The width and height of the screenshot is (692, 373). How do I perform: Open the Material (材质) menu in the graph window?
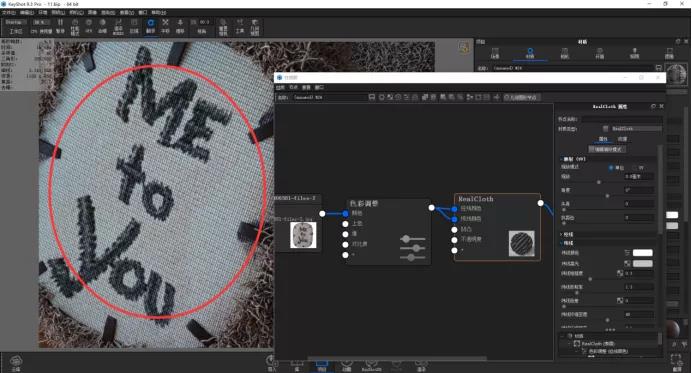pos(281,87)
